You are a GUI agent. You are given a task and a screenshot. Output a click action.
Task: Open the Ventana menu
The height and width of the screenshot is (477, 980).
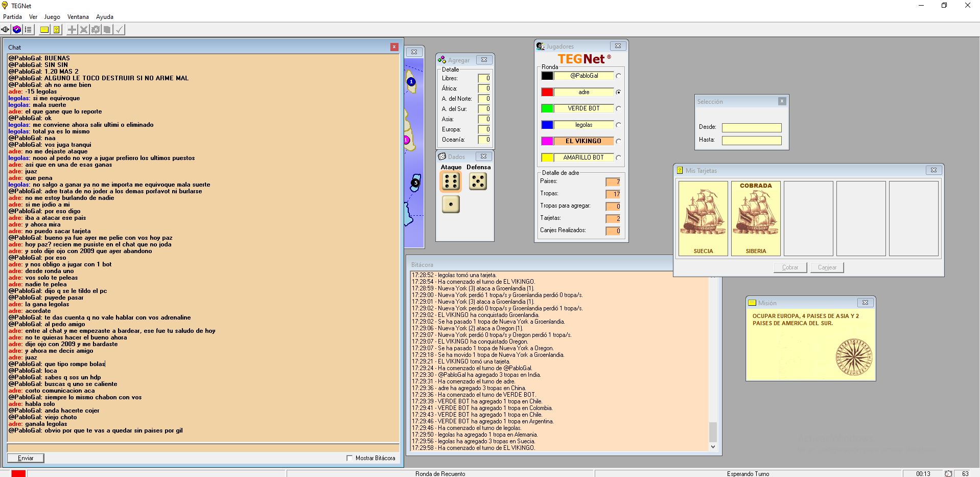tap(78, 17)
